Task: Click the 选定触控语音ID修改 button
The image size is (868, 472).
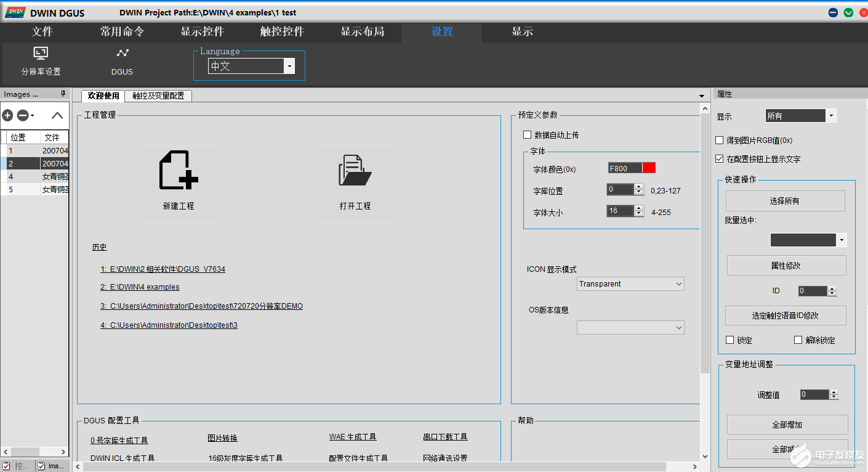Action: [x=786, y=315]
